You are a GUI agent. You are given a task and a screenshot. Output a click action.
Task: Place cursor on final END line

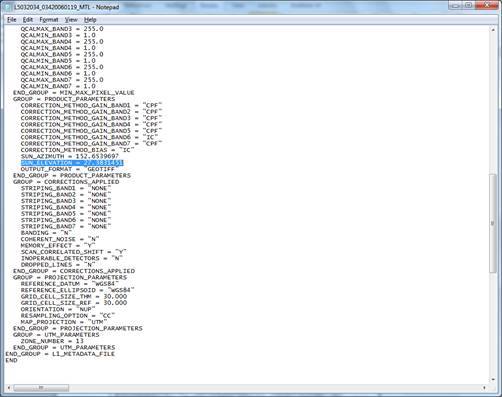[x=11, y=360]
